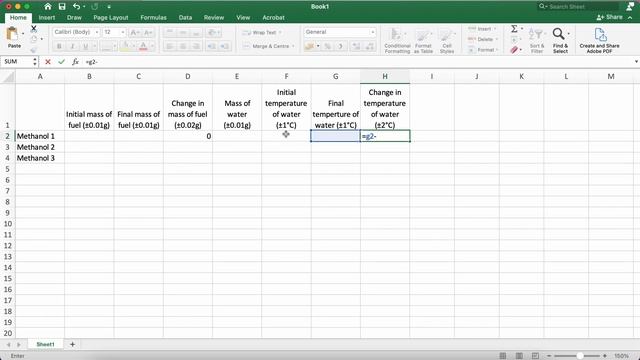The width and height of the screenshot is (640, 360).
Task: Click the Name Box showing SUM
Action: pyautogui.click(x=16, y=62)
